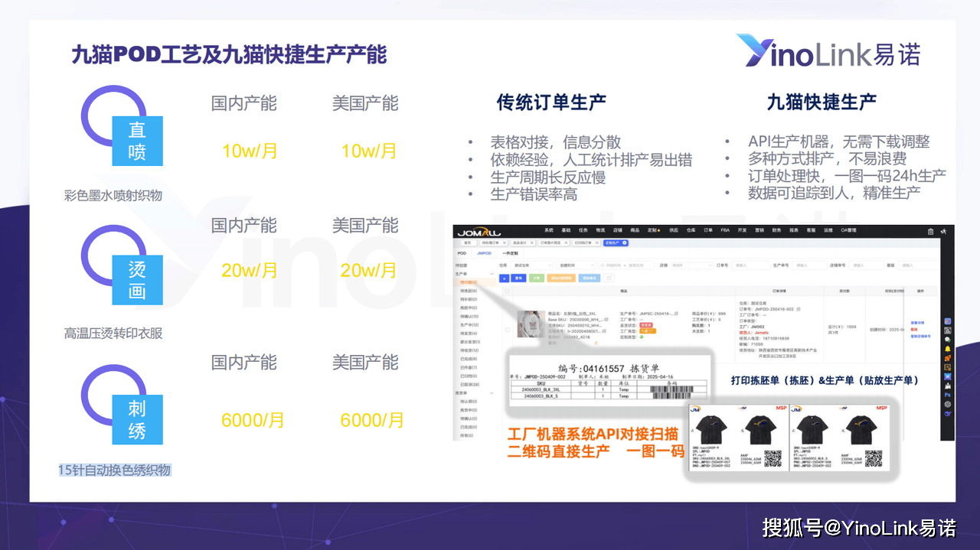Click the blue 查看详情 link in operations column
Viewport: 980px width, 550px height.
917,323
